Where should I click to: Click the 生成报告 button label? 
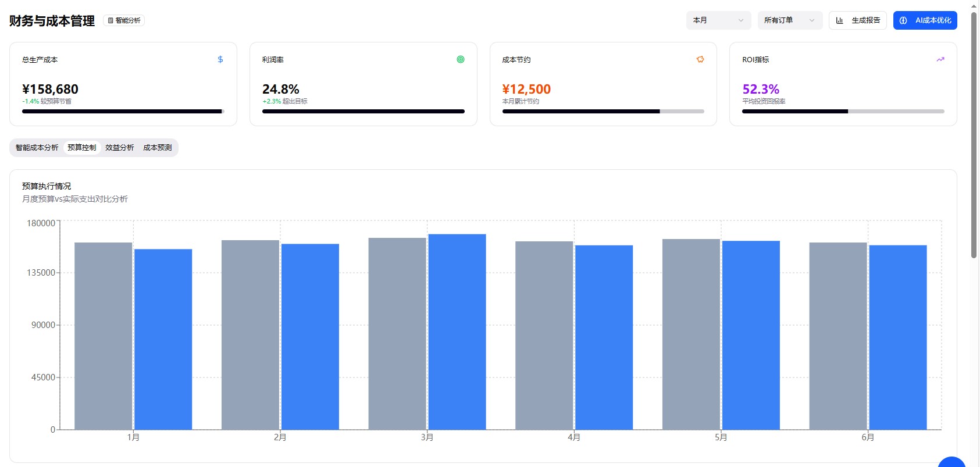tap(865, 20)
